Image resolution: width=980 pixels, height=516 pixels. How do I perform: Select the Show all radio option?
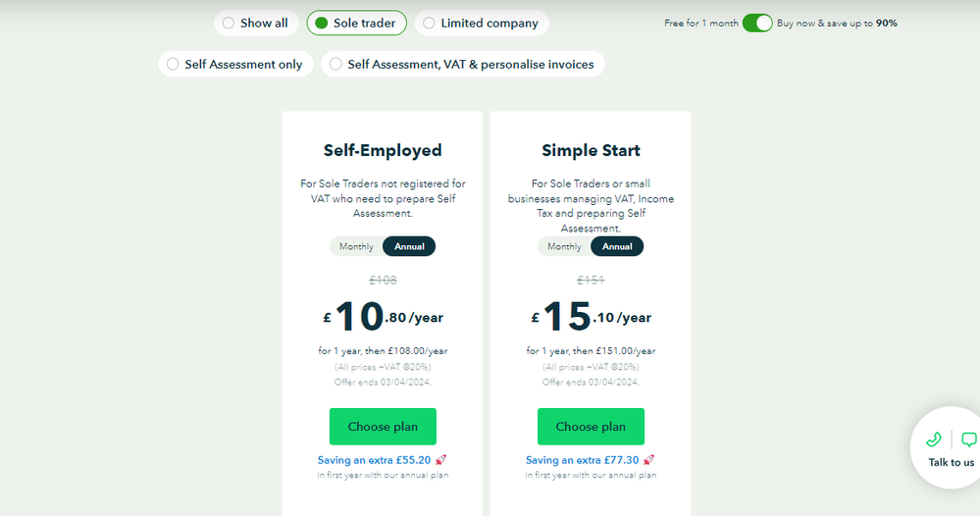click(255, 23)
